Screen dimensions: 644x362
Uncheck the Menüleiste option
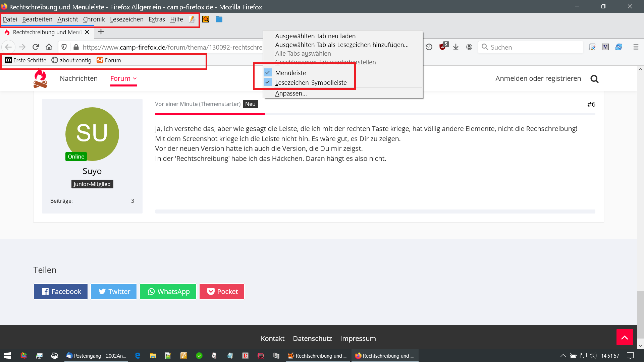(x=290, y=73)
